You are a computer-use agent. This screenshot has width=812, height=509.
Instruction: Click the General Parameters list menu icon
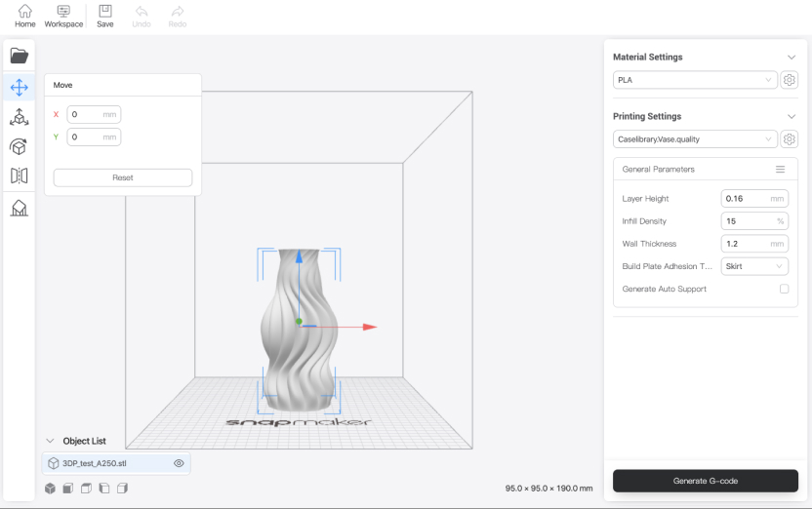point(780,170)
